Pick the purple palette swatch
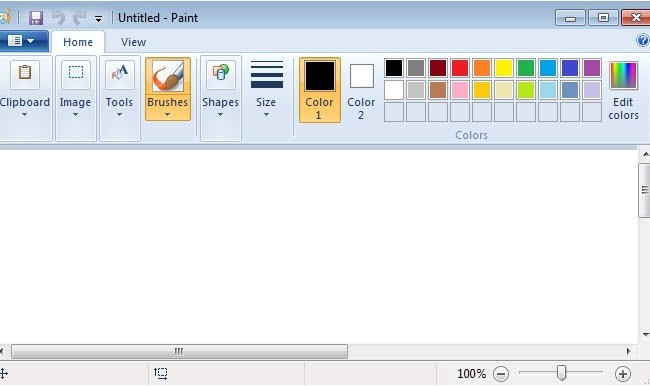The image size is (650, 386). (x=592, y=68)
